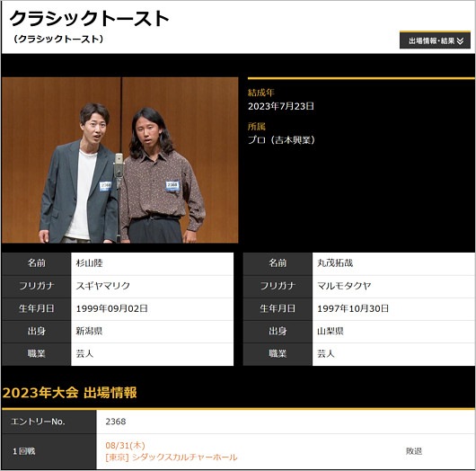Click the result 敗退
476x471 pixels.
click(x=414, y=451)
